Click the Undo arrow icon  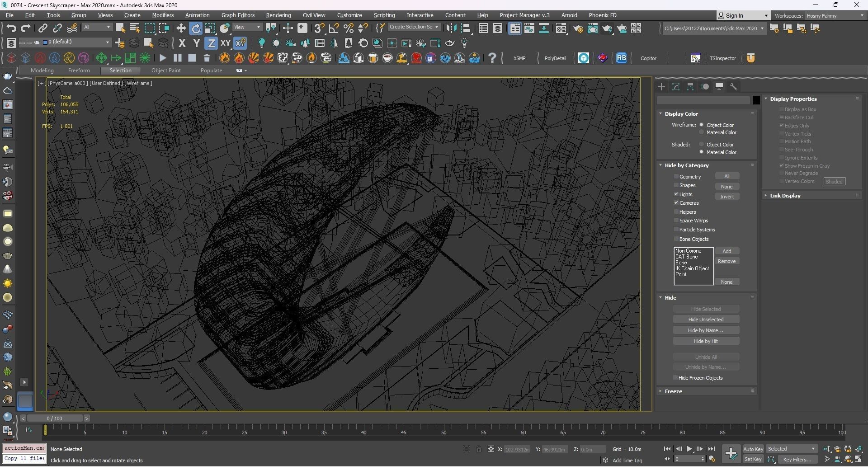click(11, 28)
